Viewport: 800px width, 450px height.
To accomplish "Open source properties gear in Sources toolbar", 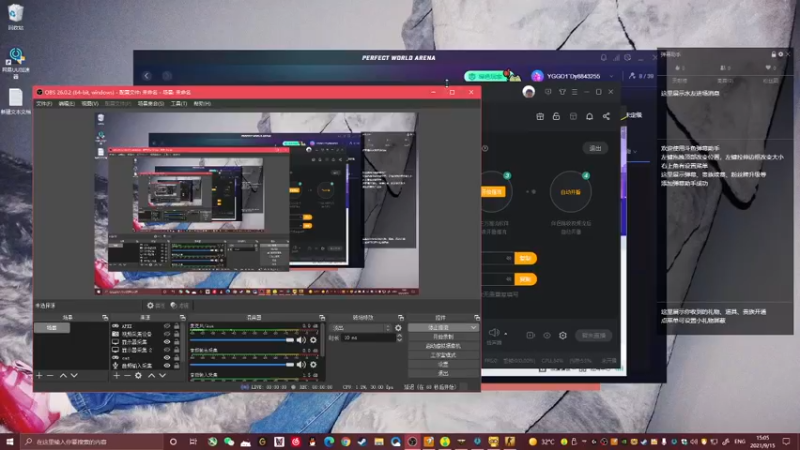I will click(138, 376).
